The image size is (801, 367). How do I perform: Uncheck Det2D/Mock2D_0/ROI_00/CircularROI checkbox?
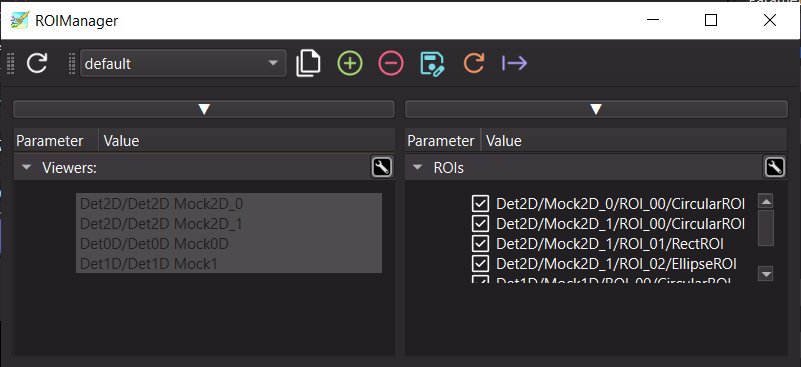[480, 203]
